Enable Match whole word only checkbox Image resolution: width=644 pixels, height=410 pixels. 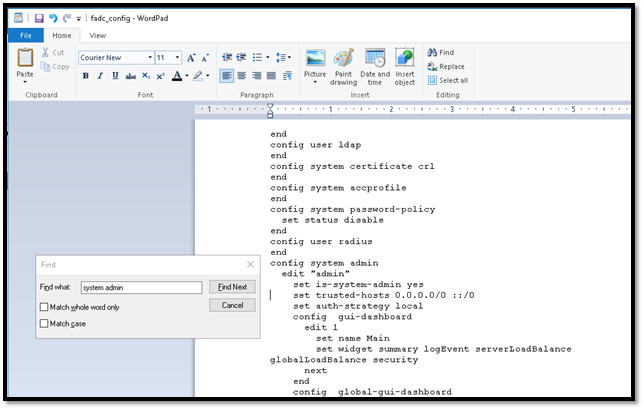pyautogui.click(x=44, y=307)
